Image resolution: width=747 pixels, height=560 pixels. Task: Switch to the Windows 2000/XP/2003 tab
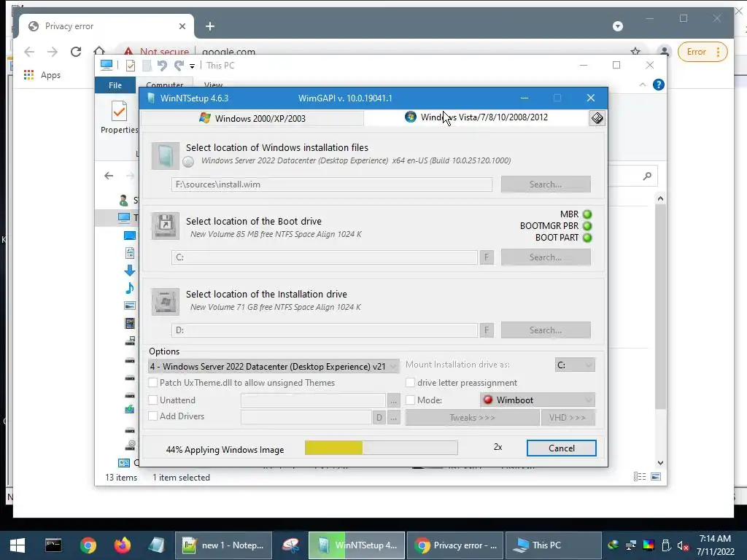tap(252, 118)
